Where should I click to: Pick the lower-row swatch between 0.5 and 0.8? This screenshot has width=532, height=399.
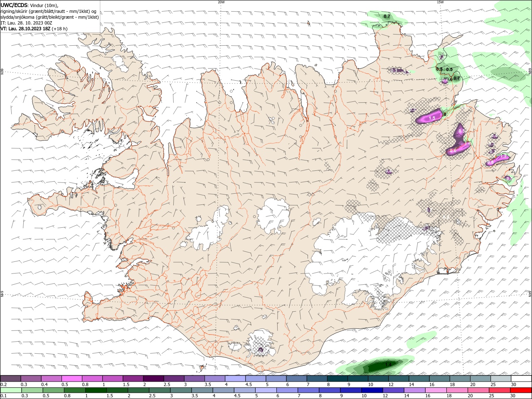tap(53, 390)
